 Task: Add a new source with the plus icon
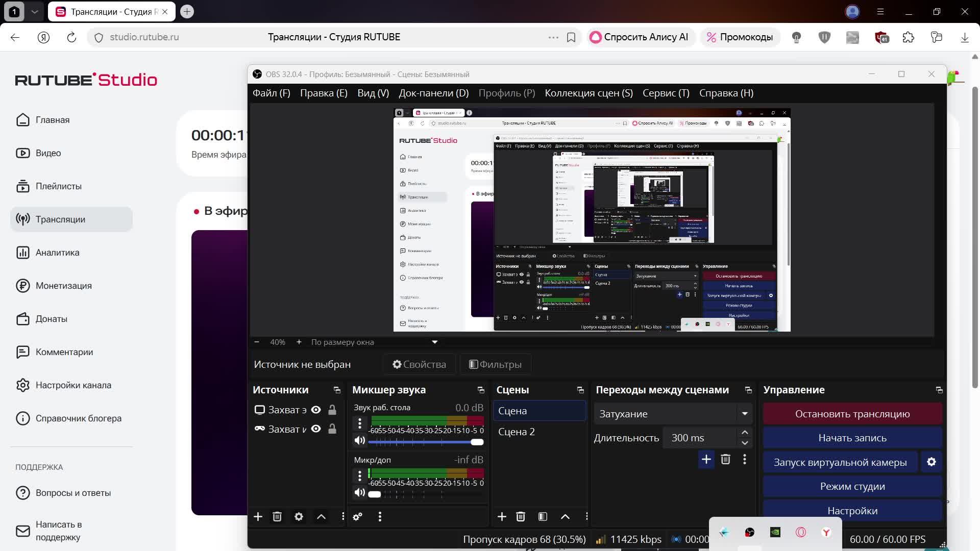click(x=258, y=517)
